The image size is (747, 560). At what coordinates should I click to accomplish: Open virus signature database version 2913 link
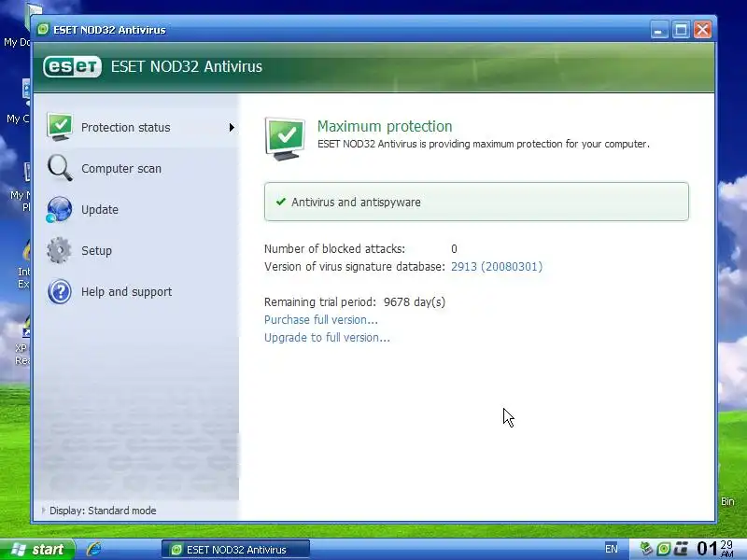pyautogui.click(x=497, y=266)
